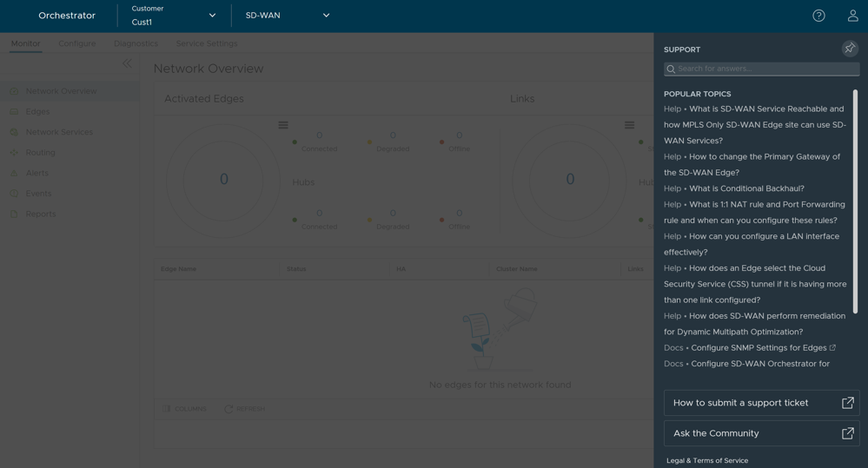Expand the SD-WAN service dropdown

326,16
